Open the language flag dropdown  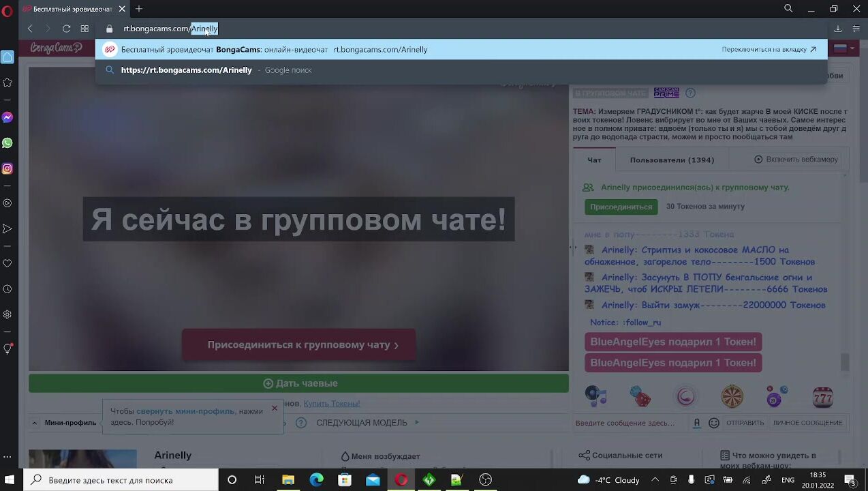843,48
